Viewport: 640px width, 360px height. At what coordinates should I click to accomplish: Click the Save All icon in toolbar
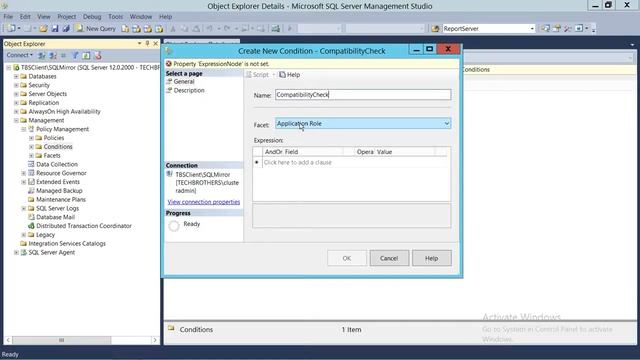(x=66, y=29)
